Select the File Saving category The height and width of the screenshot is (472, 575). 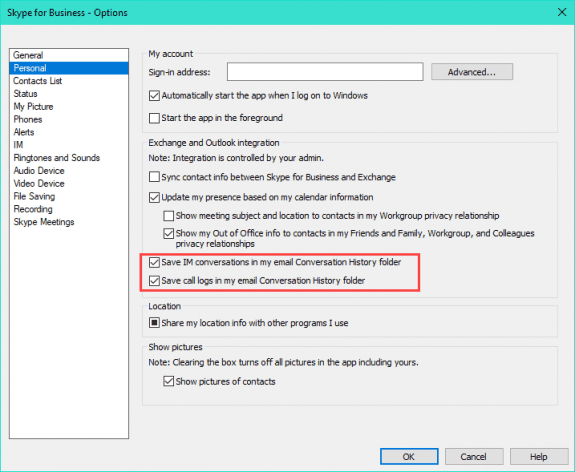coord(69,196)
